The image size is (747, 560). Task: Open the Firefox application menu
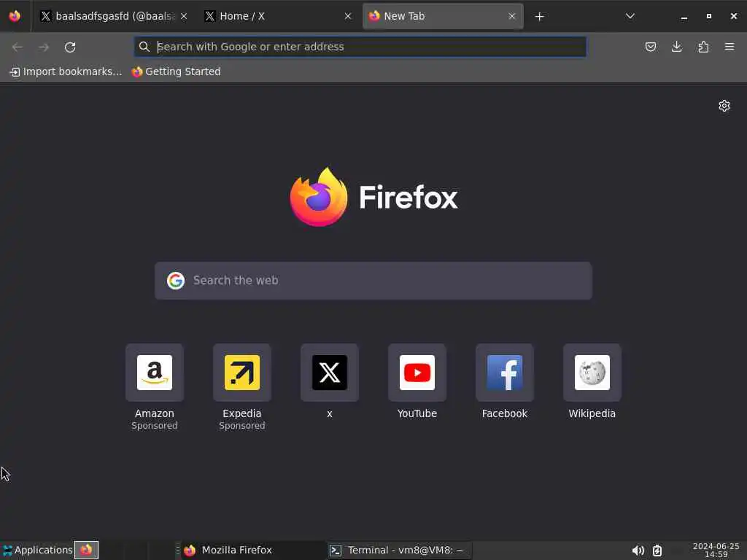(x=729, y=47)
